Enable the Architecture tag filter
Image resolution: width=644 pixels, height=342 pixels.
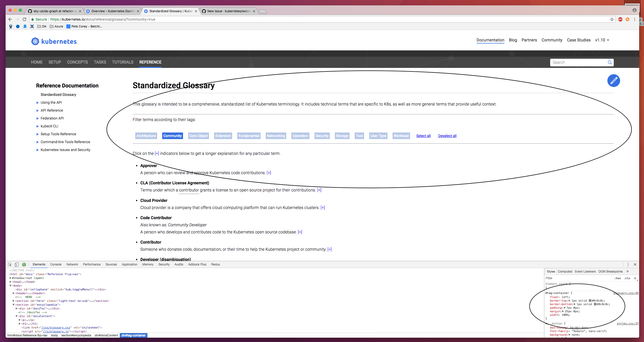pos(146,136)
